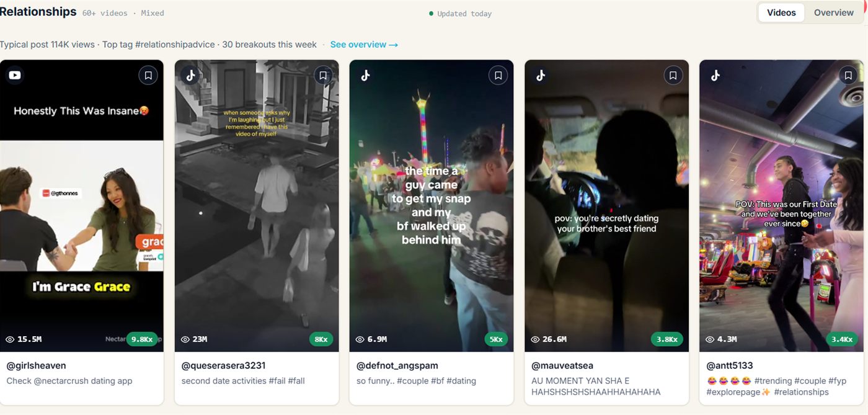Click TikTok icon on @defnot_angspam card
Screen dimensions: 868x415
365,75
